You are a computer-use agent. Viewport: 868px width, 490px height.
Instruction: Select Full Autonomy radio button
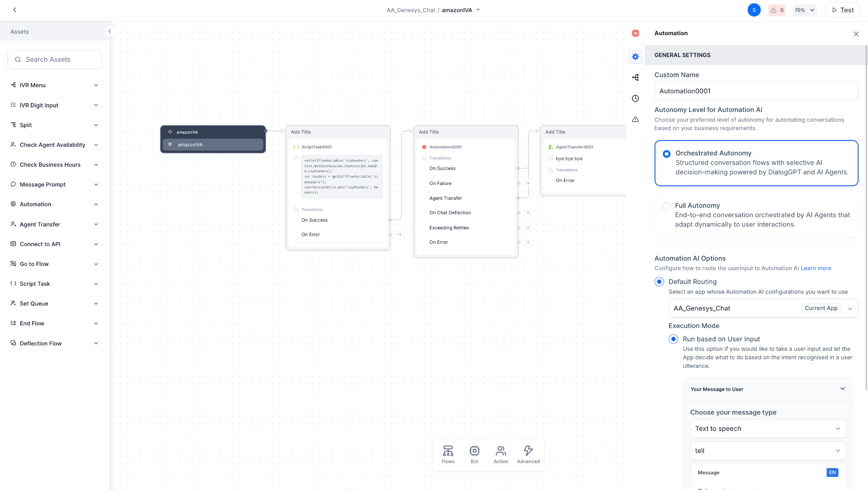(665, 206)
